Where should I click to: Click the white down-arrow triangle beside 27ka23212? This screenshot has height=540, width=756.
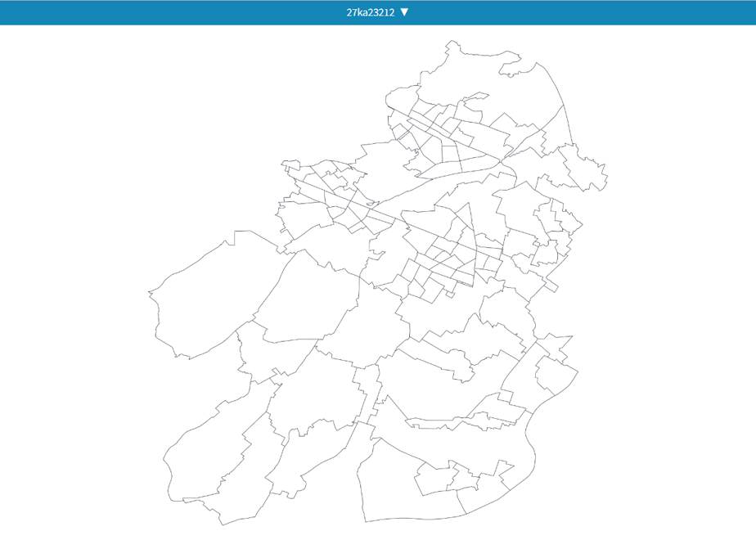pos(404,12)
